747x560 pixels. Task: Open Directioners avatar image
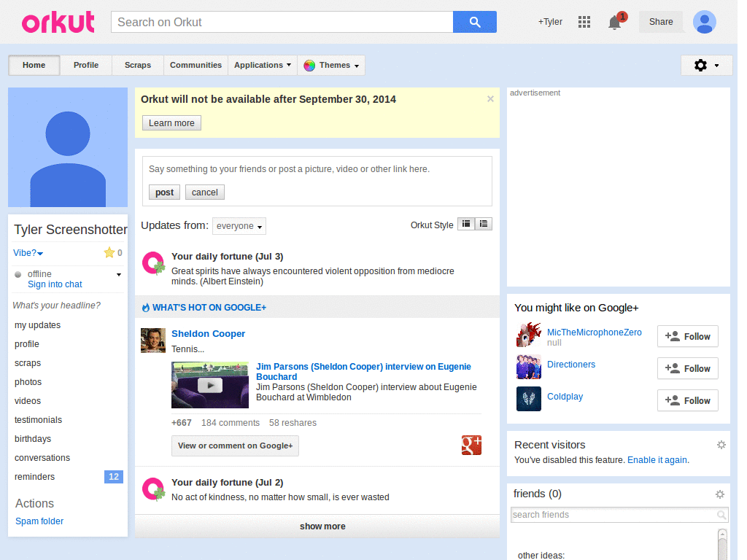pyautogui.click(x=529, y=367)
